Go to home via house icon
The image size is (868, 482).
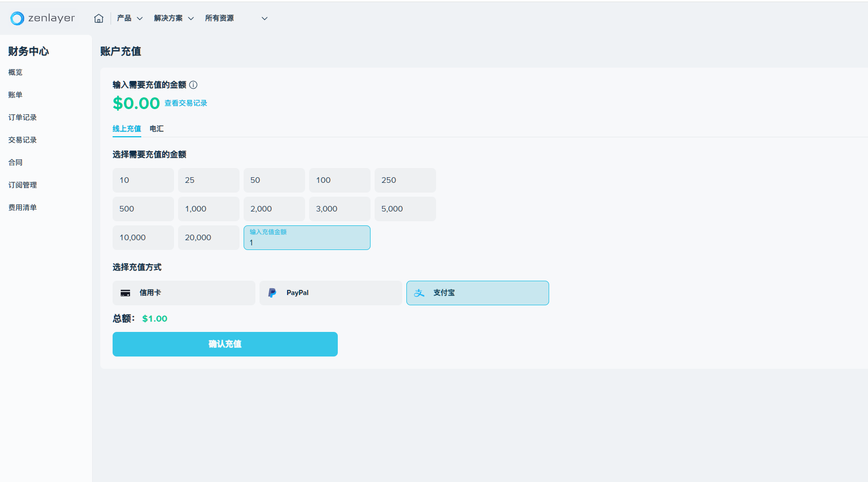[99, 18]
